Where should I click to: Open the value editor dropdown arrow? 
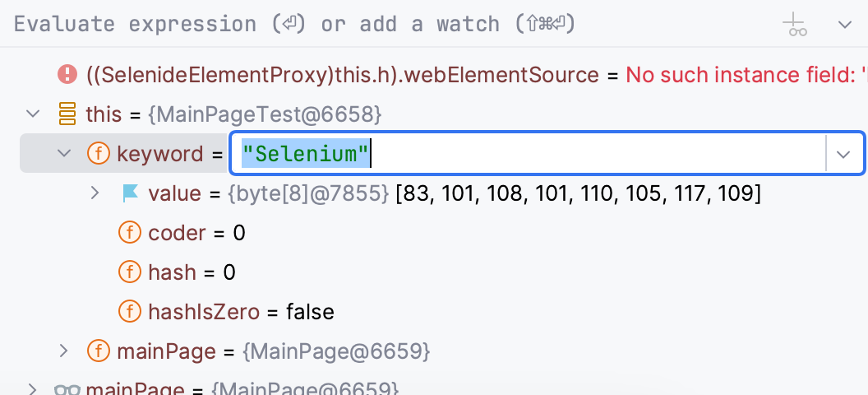(x=843, y=154)
